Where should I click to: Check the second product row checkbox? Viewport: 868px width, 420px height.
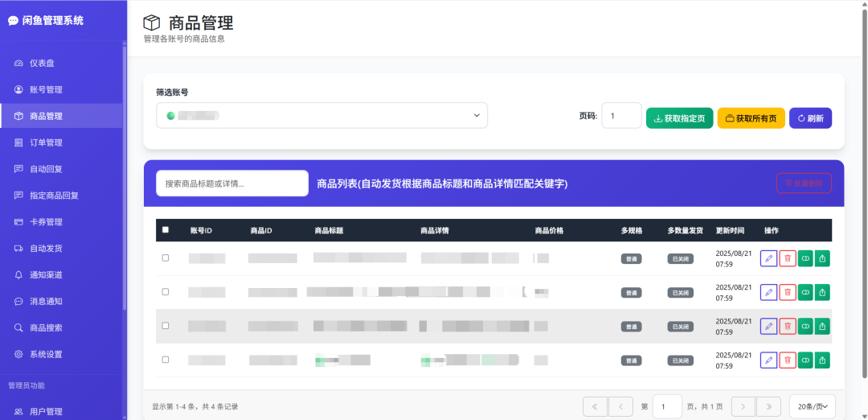[x=165, y=291]
